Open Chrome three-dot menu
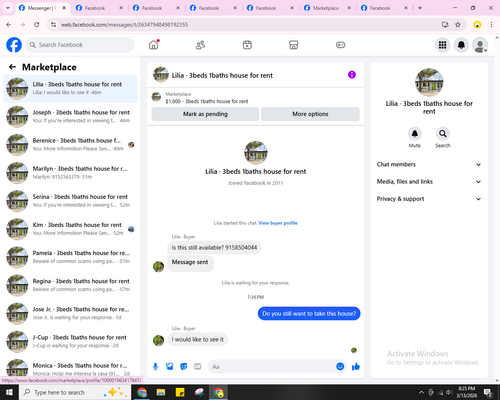Viewport: 500px width, 400px height. pyautogui.click(x=491, y=24)
